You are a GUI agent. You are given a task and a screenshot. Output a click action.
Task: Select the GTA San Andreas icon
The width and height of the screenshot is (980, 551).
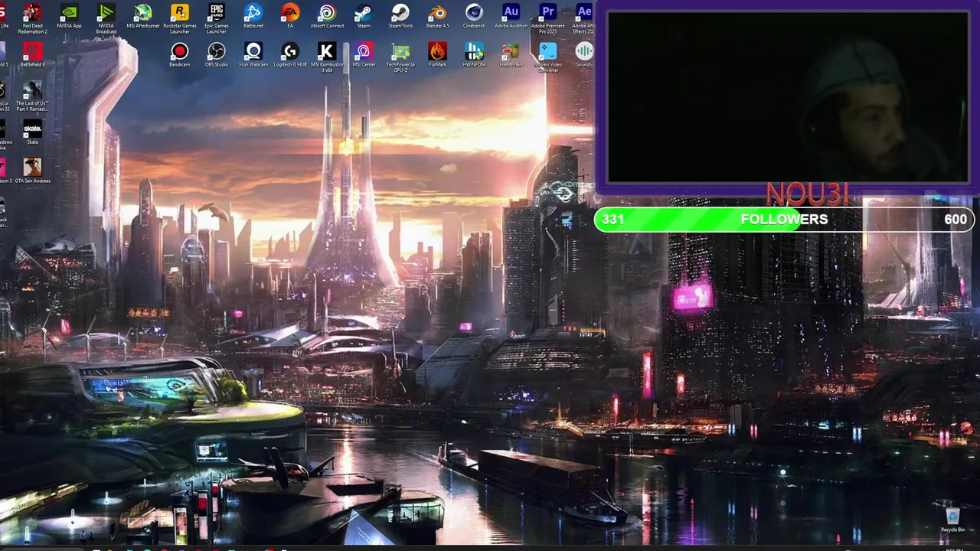(x=32, y=171)
